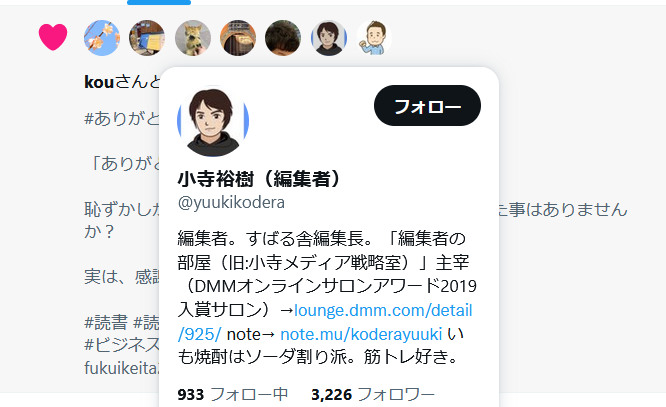Select the highlighted blue tab indicator at top
666x407 pixels.
coord(159,2)
